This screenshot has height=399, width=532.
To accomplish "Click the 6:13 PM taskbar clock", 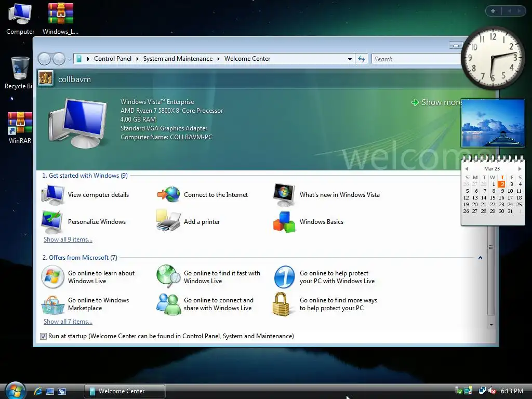I will [x=512, y=391].
